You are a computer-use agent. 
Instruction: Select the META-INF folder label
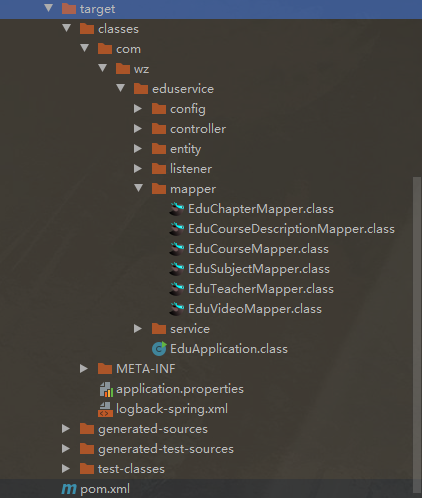(x=146, y=369)
